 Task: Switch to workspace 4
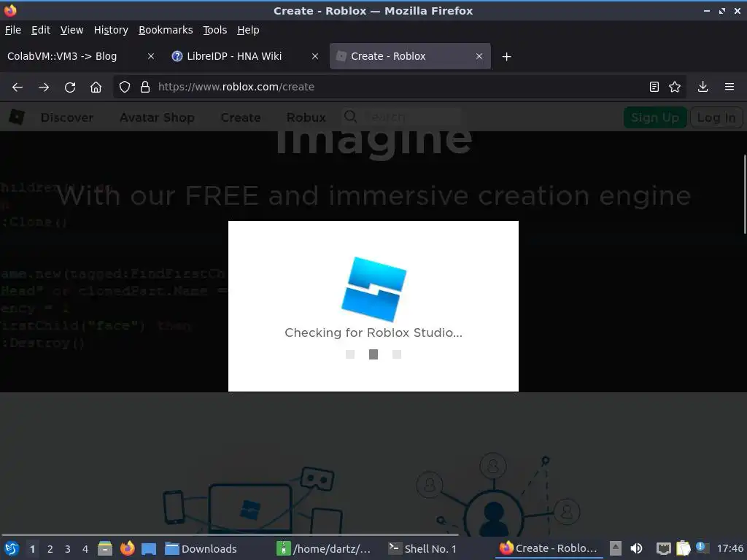click(85, 549)
